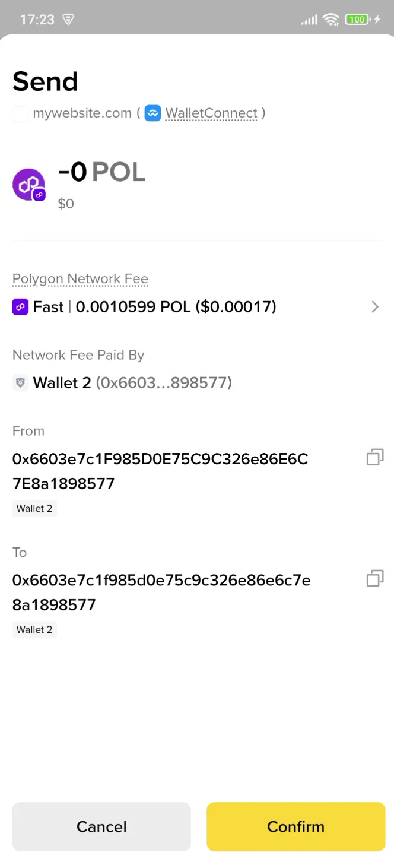Select the Wallet 2 tag under To
394x868 pixels.
click(x=34, y=629)
